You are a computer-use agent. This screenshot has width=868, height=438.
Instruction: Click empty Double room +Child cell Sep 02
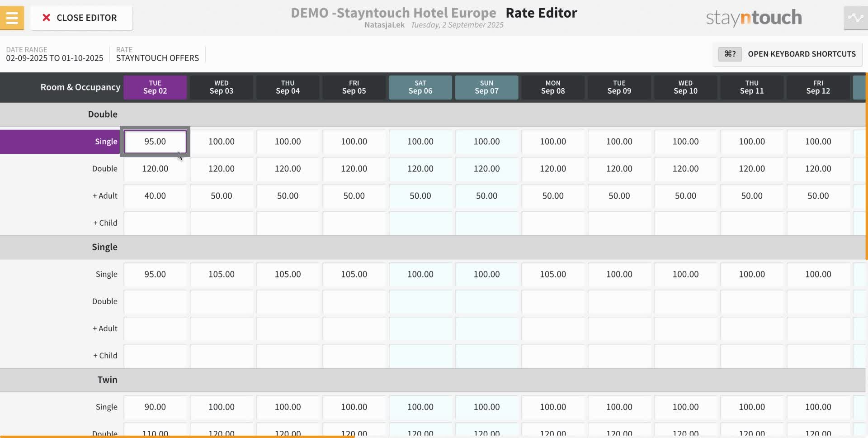pos(155,223)
